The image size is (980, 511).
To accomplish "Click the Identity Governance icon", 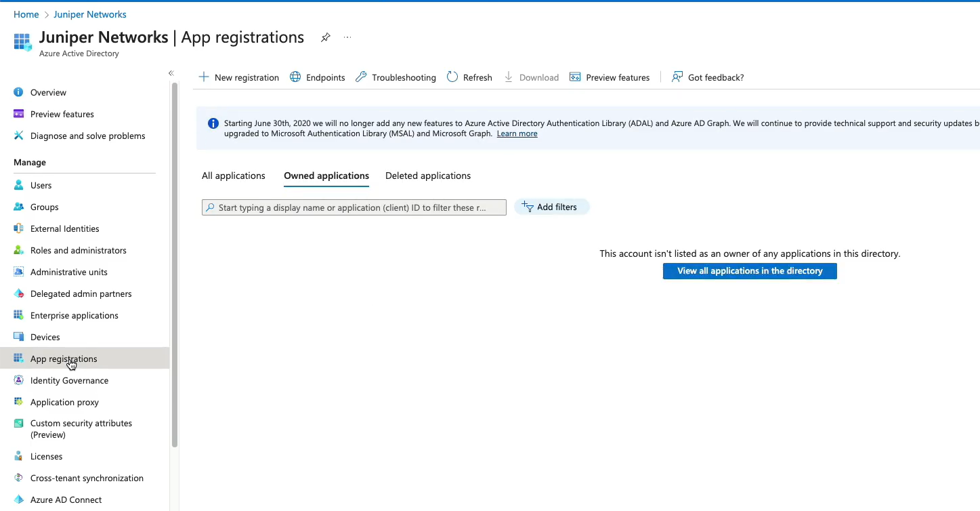I will pos(18,380).
